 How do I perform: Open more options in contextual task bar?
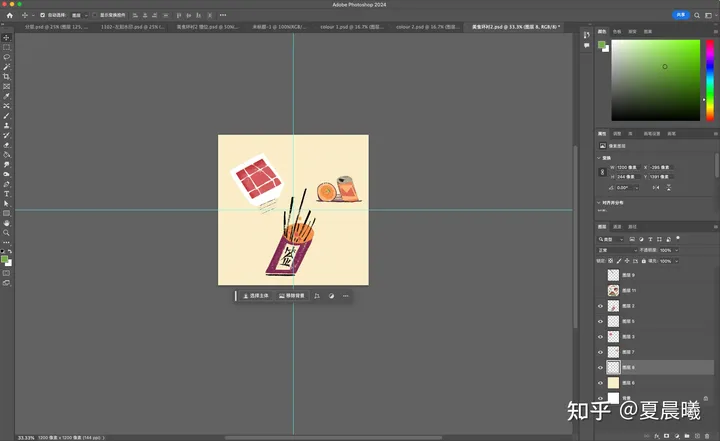[346, 296]
